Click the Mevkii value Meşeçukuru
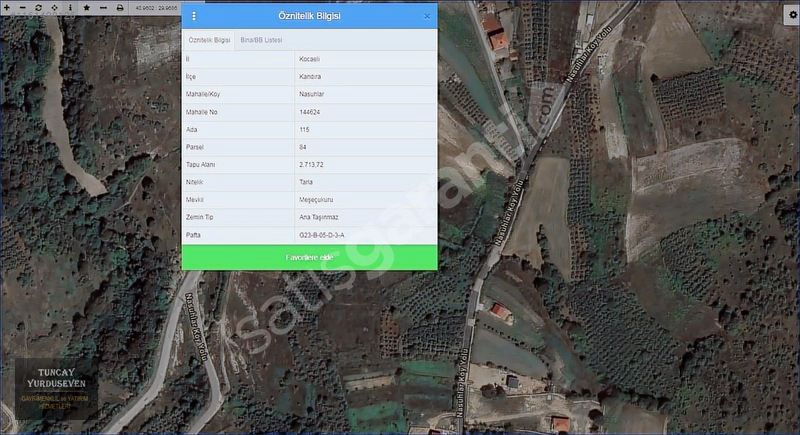The image size is (800, 435). pos(316,199)
